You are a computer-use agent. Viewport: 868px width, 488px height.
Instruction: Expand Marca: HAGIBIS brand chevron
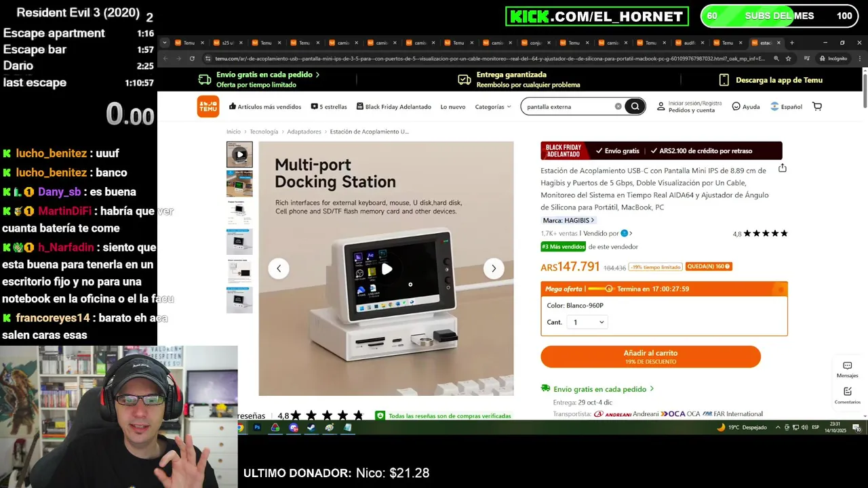593,220
